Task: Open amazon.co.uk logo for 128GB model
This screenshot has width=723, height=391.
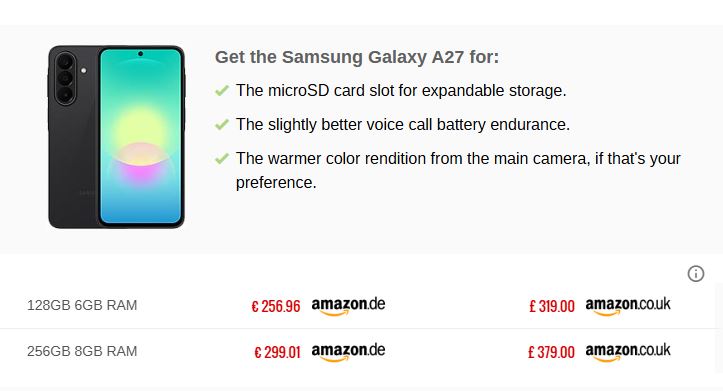Action: point(628,306)
